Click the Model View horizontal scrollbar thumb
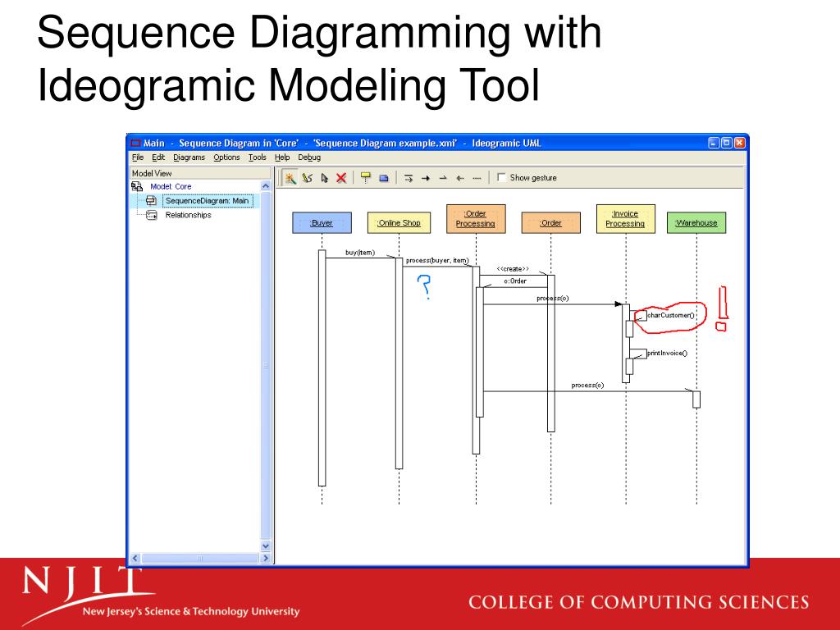The width and height of the screenshot is (840, 630). pos(200,558)
